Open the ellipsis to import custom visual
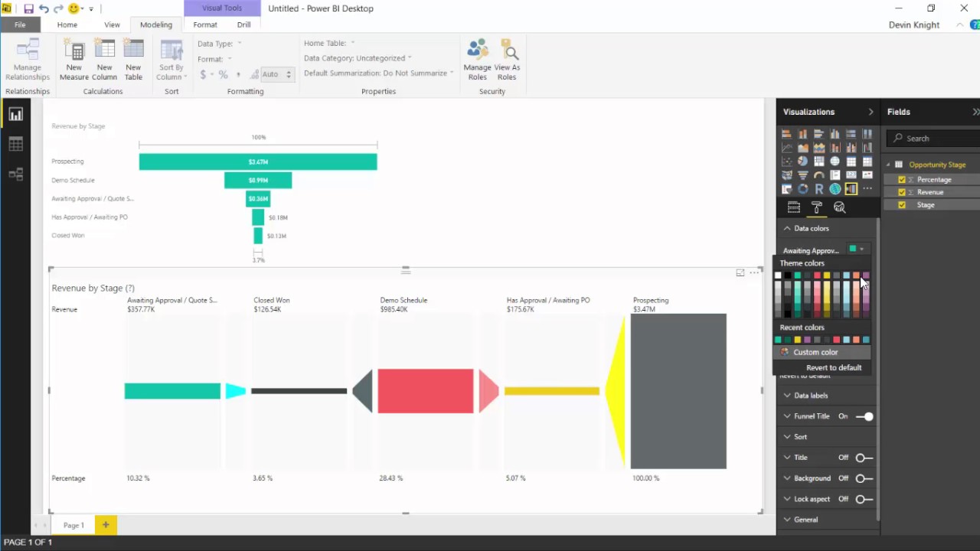Screen dimensions: 980x551 (867, 189)
